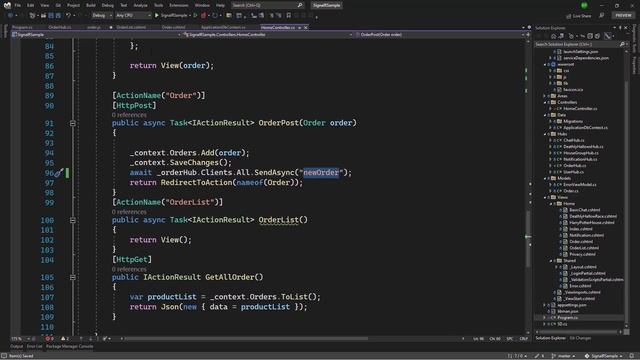Click the notifications bell in the status bar

pyautogui.click(x=632, y=356)
